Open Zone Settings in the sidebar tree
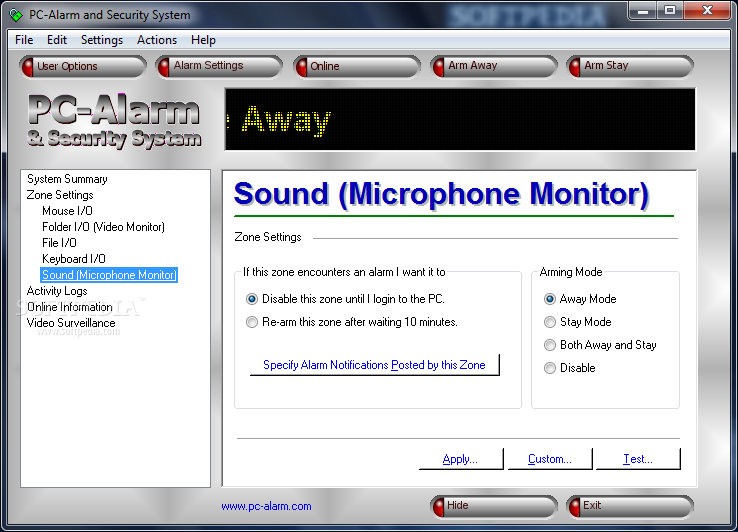 [x=60, y=195]
